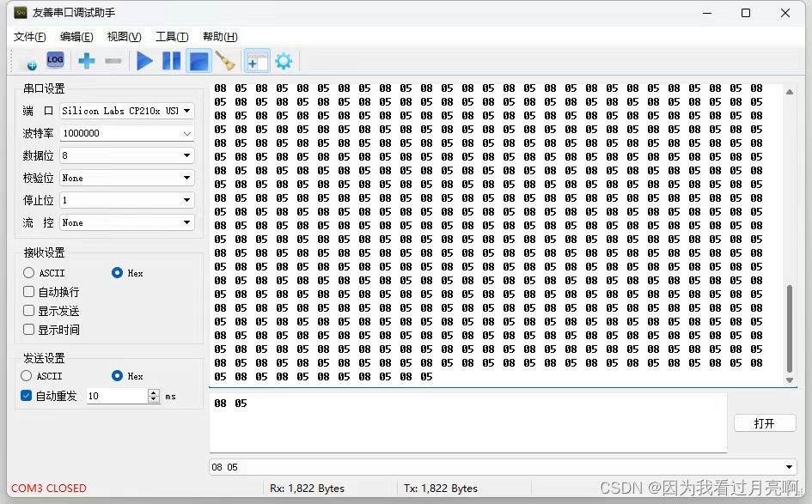This screenshot has width=812, height=504.
Task: Start with the blue play icon
Action: point(144,61)
